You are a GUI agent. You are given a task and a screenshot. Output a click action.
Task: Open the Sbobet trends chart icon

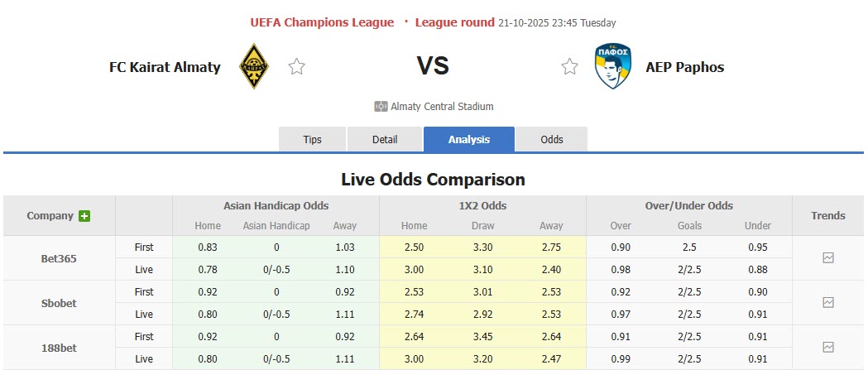click(828, 303)
